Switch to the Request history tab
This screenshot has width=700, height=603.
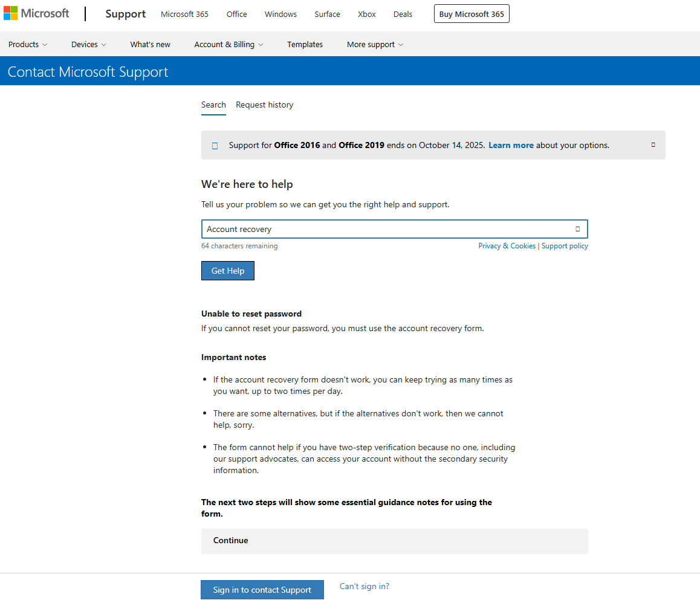pos(264,105)
